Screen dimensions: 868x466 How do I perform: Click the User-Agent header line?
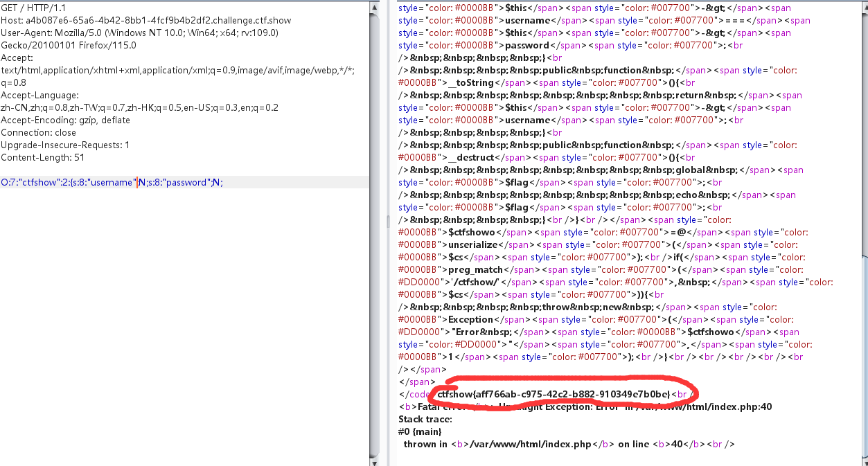pyautogui.click(x=139, y=33)
